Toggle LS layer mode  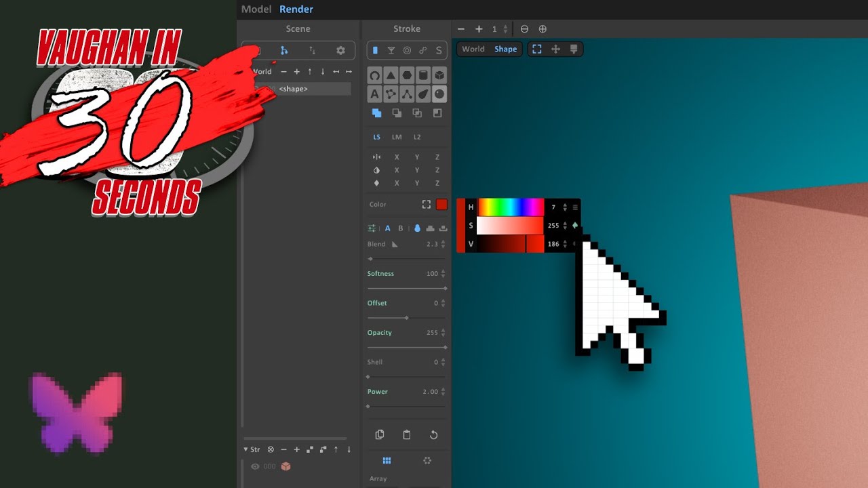[x=376, y=137]
